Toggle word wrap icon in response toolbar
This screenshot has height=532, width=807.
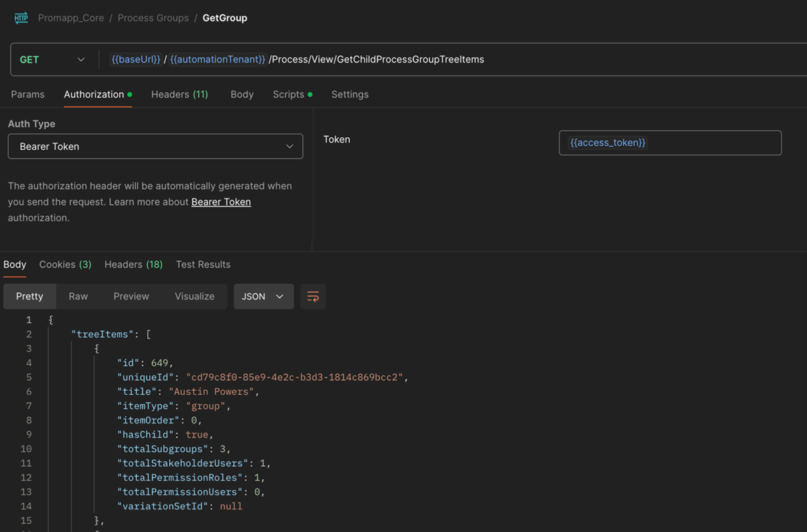click(313, 296)
